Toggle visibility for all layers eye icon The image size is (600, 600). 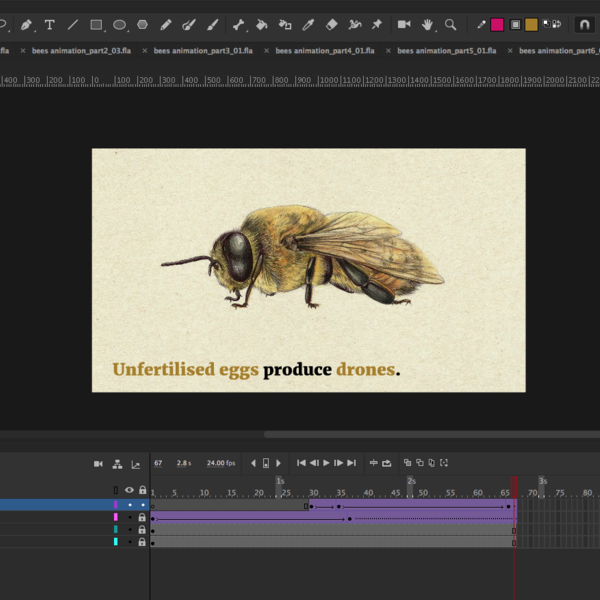tap(129, 490)
